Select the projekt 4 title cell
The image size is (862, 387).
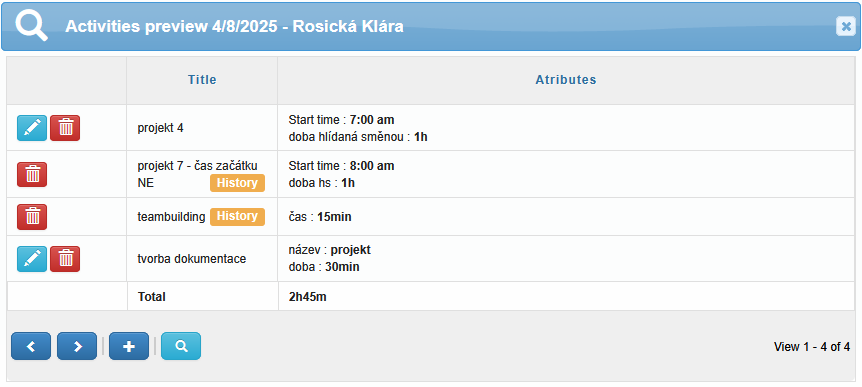pyautogui.click(x=202, y=128)
